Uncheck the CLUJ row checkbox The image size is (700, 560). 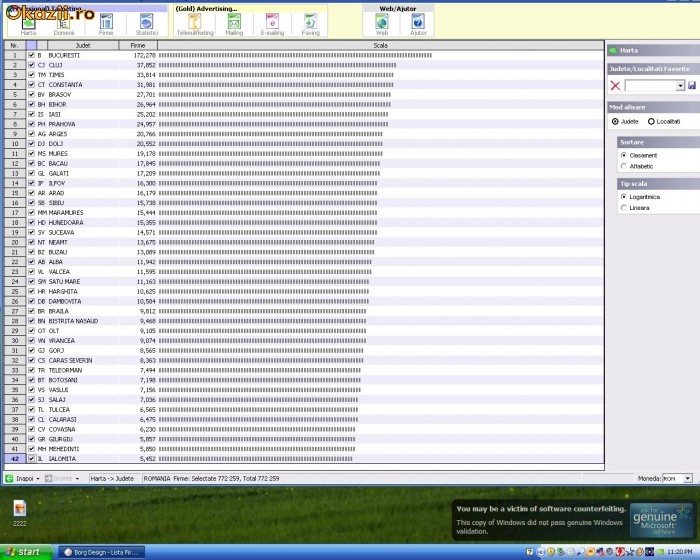(31, 65)
